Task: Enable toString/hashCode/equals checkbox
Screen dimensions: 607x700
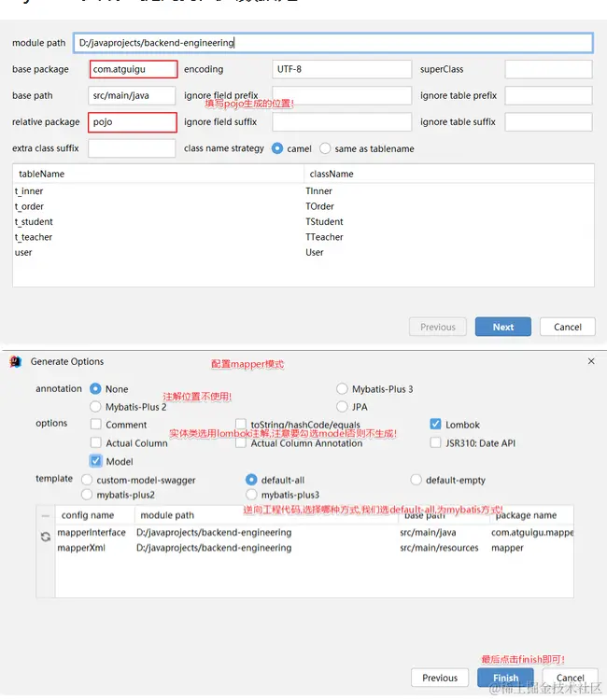Action: 241,424
